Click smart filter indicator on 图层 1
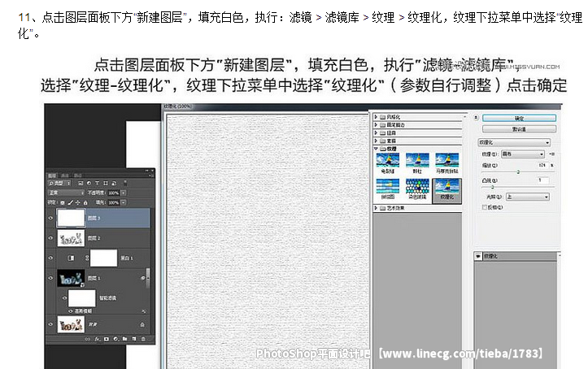Image resolution: width=588 pixels, height=369 pixels. 143,278
